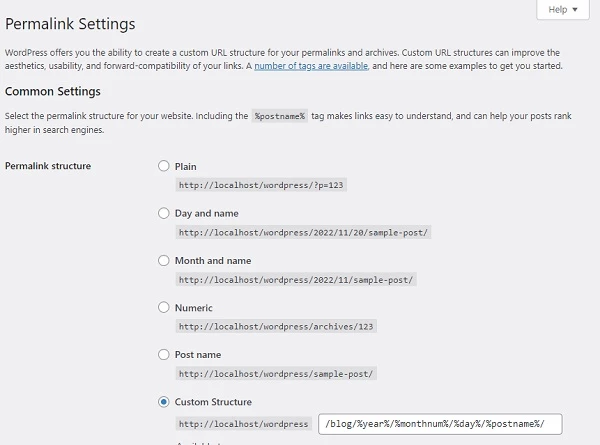The width and height of the screenshot is (600, 445).
Task: Open the Help dropdown tab
Action: click(x=562, y=10)
